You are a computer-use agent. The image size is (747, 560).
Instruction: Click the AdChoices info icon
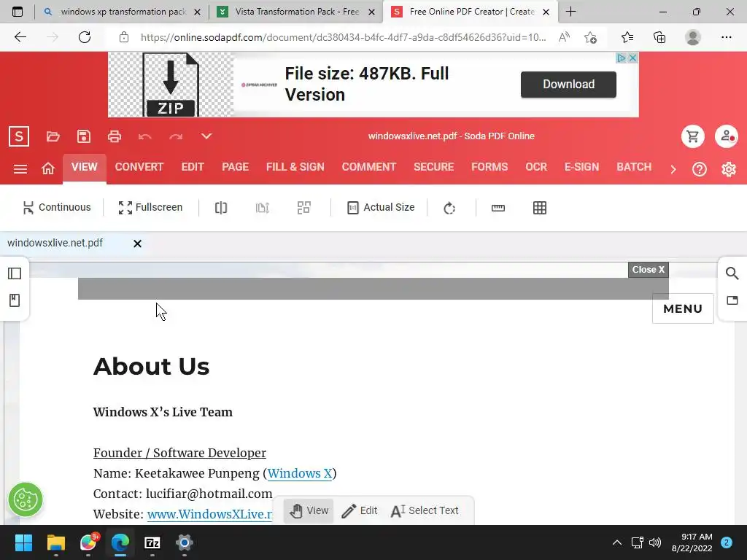622,58
